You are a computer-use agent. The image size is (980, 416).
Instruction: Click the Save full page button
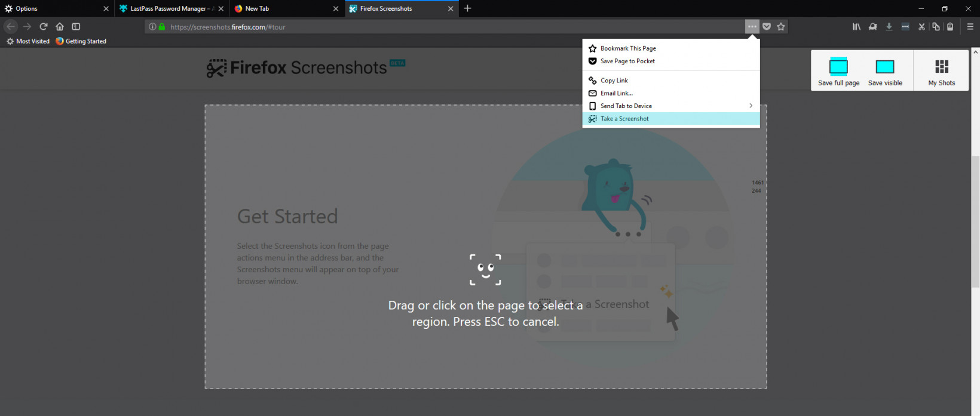838,72
